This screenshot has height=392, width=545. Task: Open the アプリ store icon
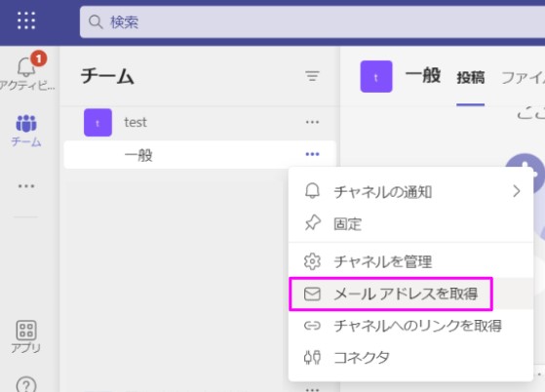pyautogui.click(x=26, y=336)
